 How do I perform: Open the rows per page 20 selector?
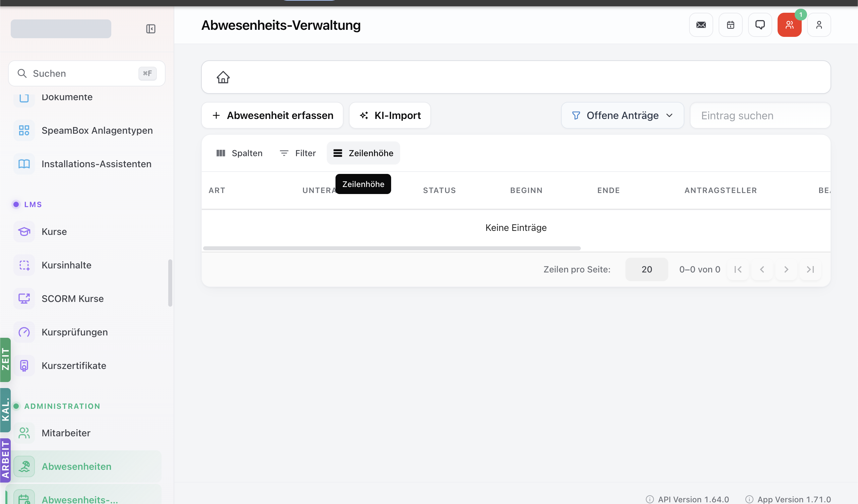pos(647,269)
